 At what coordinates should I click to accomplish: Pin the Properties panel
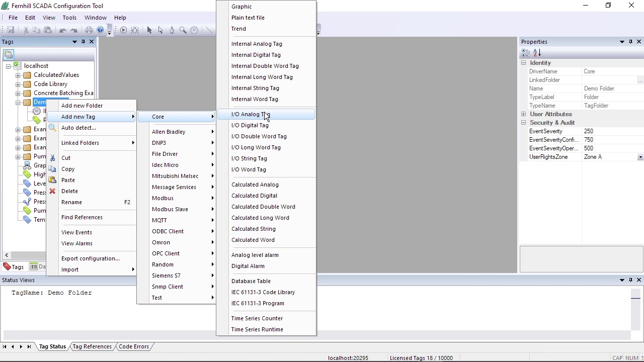click(x=630, y=42)
